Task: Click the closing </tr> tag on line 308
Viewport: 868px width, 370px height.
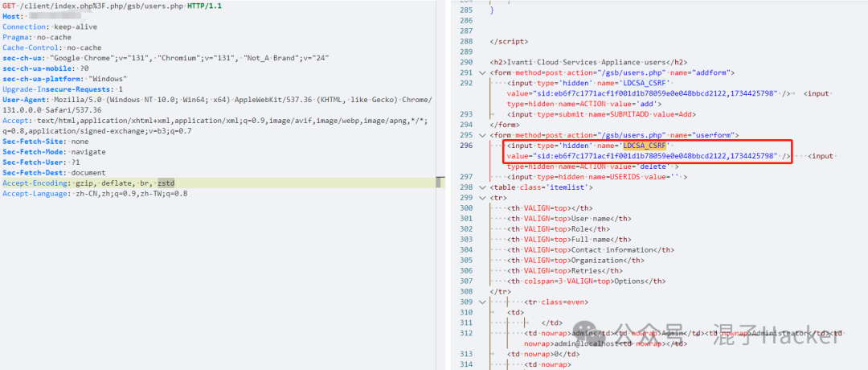Action: pyautogui.click(x=501, y=291)
